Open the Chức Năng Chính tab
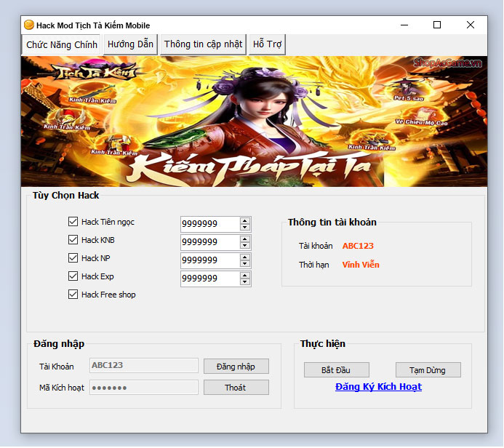The image size is (504, 448). click(x=61, y=44)
